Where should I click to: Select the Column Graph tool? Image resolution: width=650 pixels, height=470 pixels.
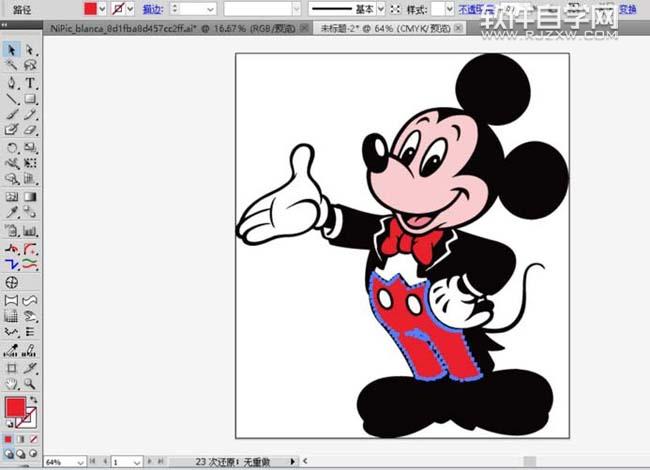tap(30, 230)
